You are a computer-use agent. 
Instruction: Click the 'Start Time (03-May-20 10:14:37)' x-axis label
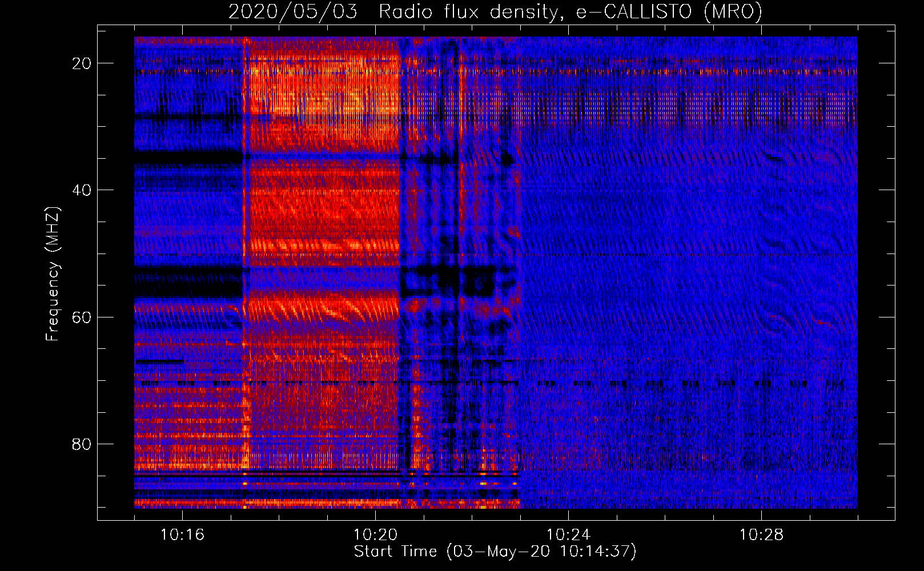click(x=495, y=552)
